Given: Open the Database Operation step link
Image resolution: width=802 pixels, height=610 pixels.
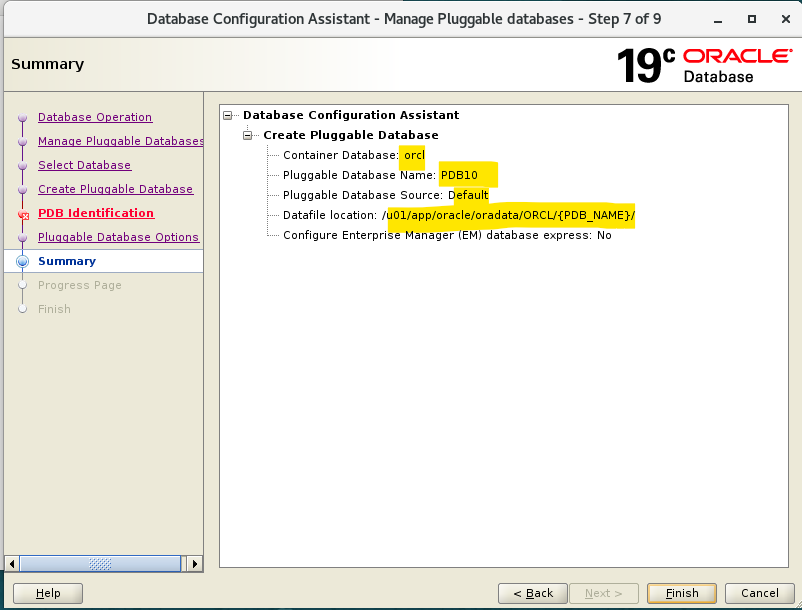Looking at the screenshot, I should (95, 117).
